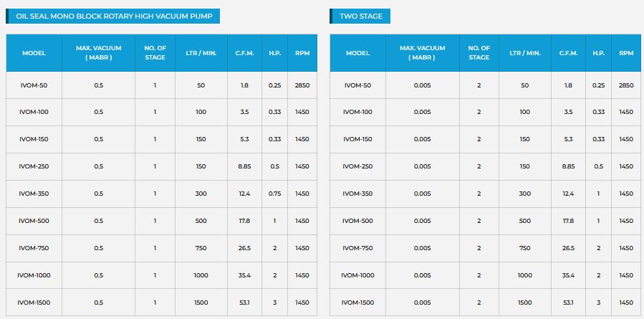This screenshot has height=319, width=644.
Task: Select IVOM-50 model in the left table
Action: (34, 85)
